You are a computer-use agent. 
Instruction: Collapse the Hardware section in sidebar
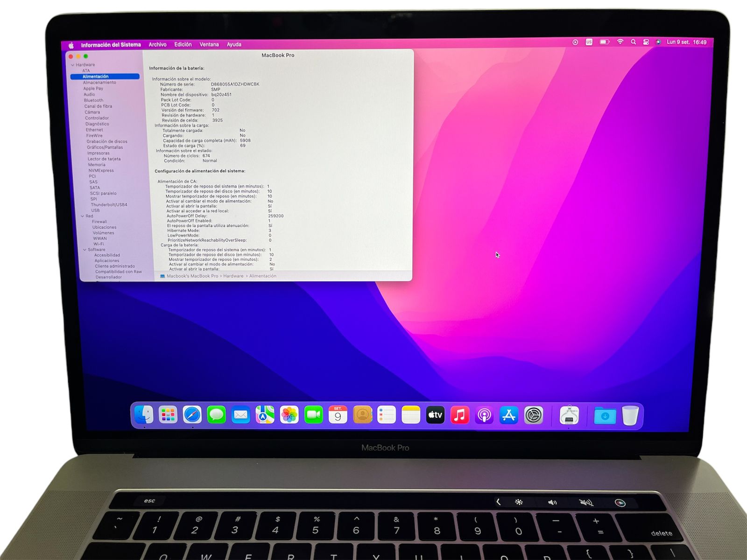(x=73, y=65)
